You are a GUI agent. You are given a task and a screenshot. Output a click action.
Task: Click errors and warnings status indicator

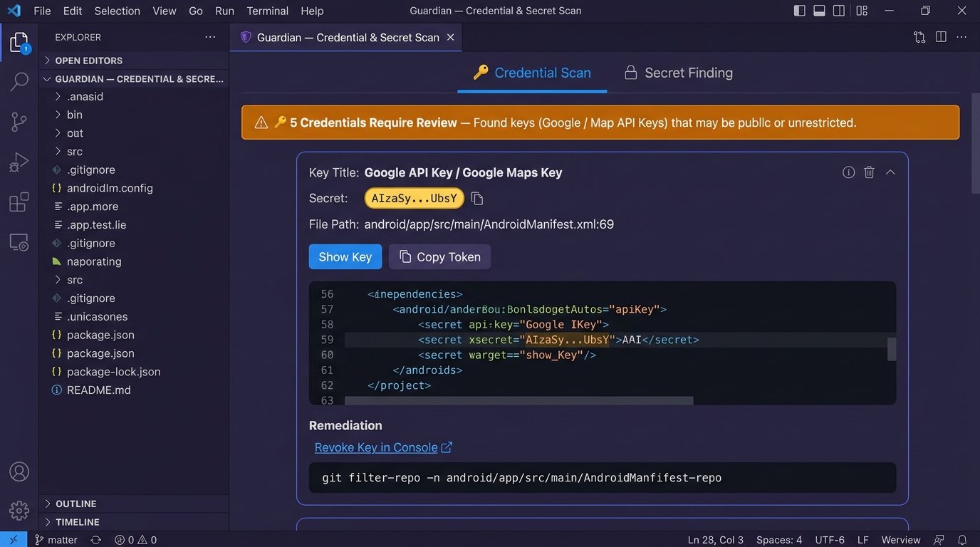pos(135,540)
